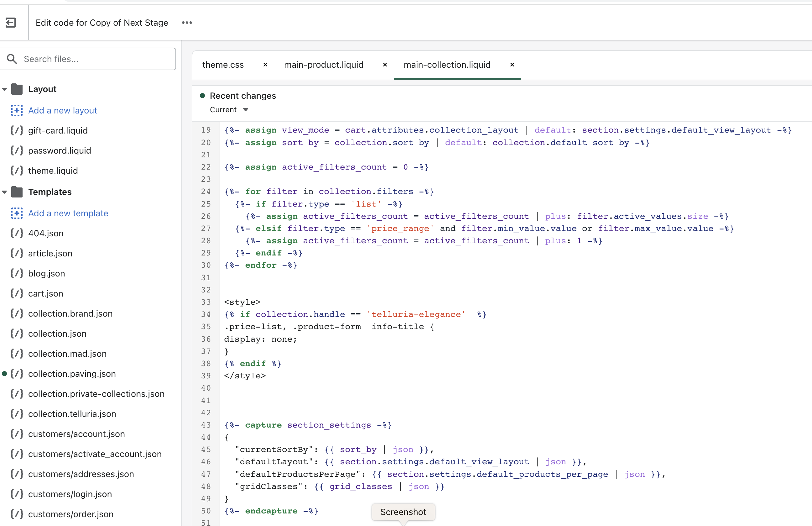Open collection.paving.json in the file tree
Viewport: 812px width, 526px height.
click(x=72, y=374)
